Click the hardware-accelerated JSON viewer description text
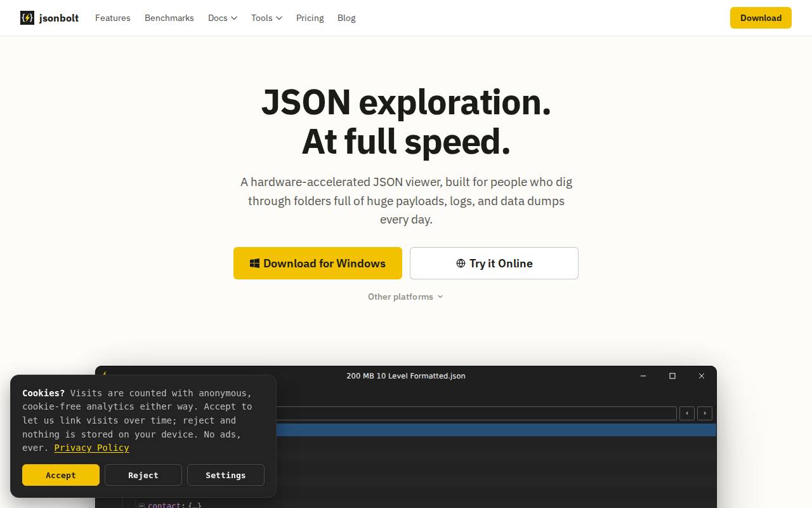Screen dimensions: 812x508 406,201
